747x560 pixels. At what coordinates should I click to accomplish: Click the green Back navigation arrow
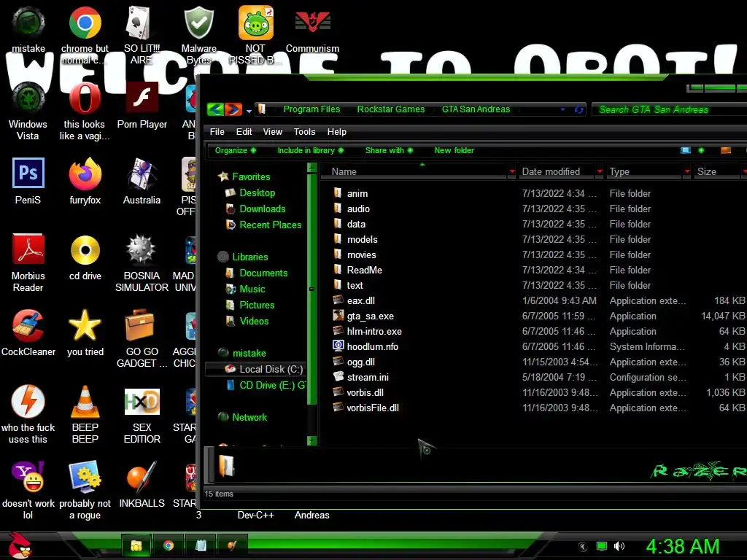[x=216, y=109]
